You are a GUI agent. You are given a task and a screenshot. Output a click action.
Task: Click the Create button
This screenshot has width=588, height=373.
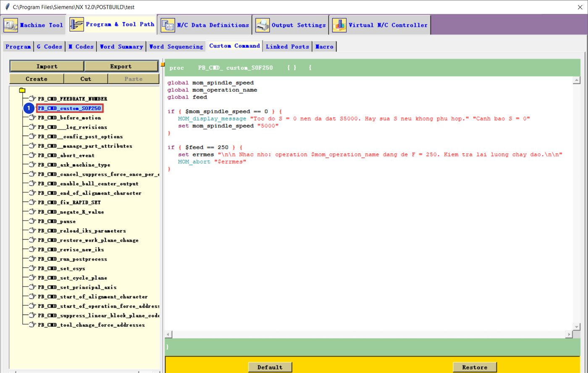[x=37, y=79]
